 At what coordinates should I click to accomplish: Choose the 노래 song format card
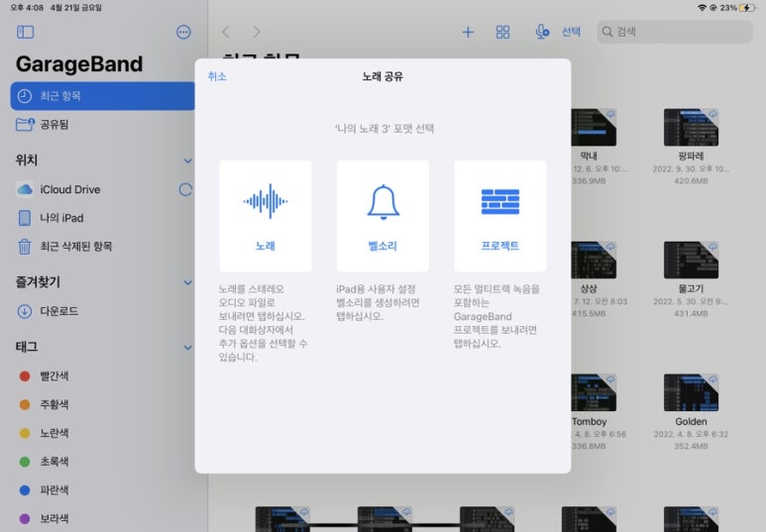coord(266,215)
